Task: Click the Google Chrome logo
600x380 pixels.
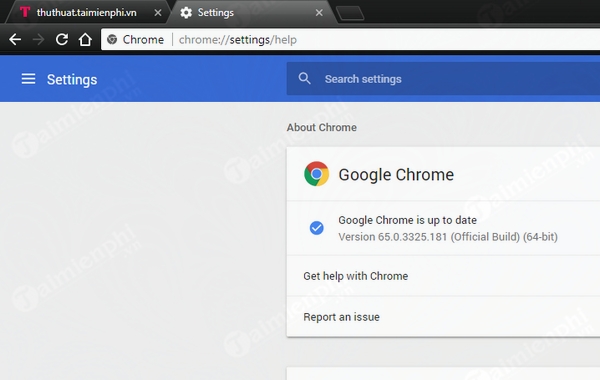Action: click(x=316, y=174)
